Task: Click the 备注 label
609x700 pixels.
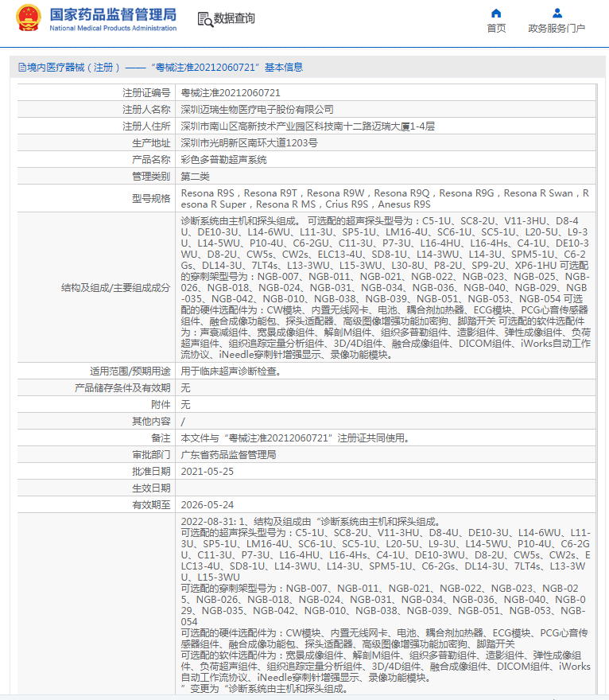Action: pyautogui.click(x=161, y=438)
